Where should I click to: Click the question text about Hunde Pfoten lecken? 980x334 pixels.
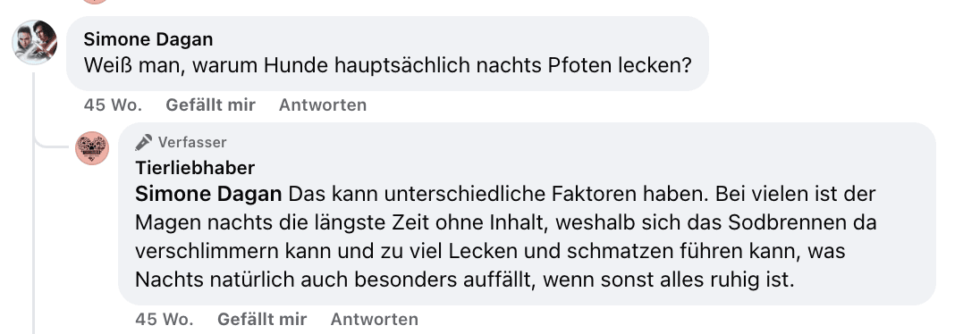(x=387, y=65)
